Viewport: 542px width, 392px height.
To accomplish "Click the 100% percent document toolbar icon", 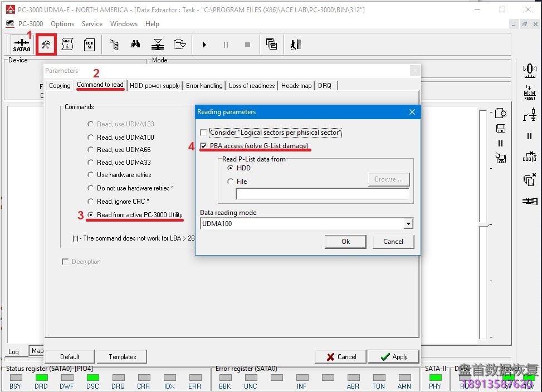I will (x=89, y=45).
